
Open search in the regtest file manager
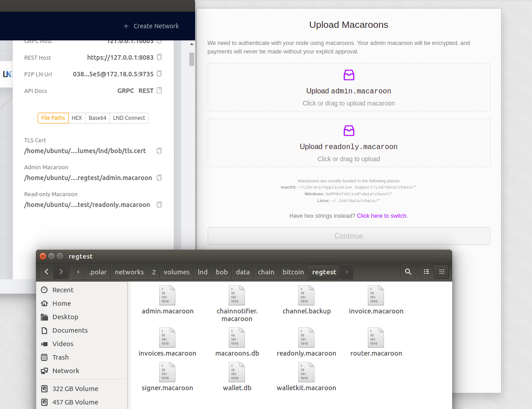[x=408, y=272]
